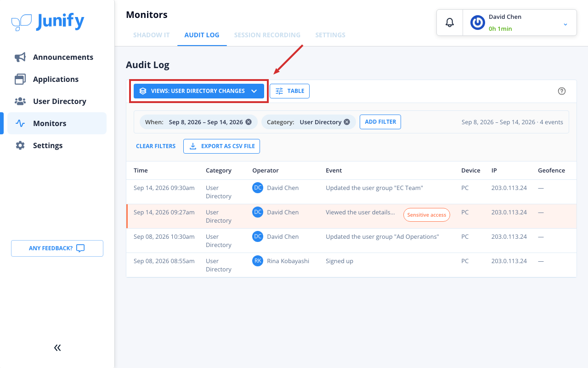Click the Sensitive access badge
588x368 pixels.
pos(427,215)
